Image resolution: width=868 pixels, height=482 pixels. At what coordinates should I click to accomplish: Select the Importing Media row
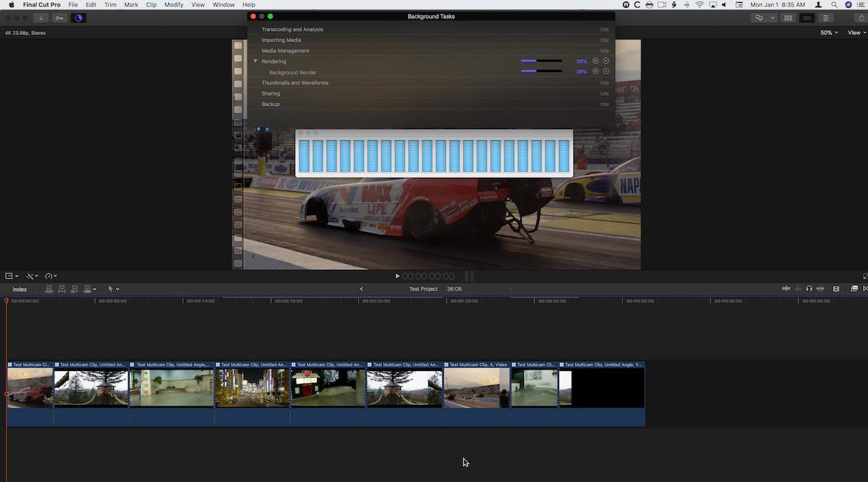[431, 40]
